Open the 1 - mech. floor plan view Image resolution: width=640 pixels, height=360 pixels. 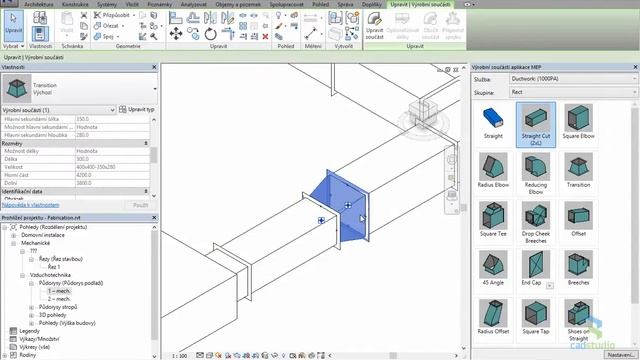(x=59, y=291)
